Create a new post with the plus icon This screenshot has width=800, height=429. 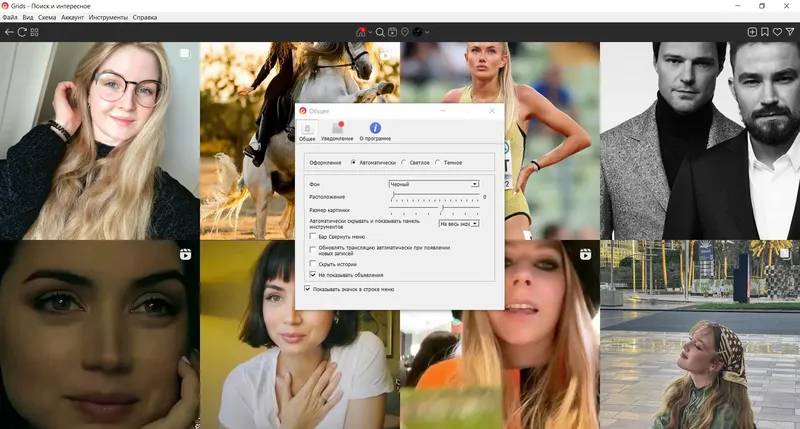752,32
